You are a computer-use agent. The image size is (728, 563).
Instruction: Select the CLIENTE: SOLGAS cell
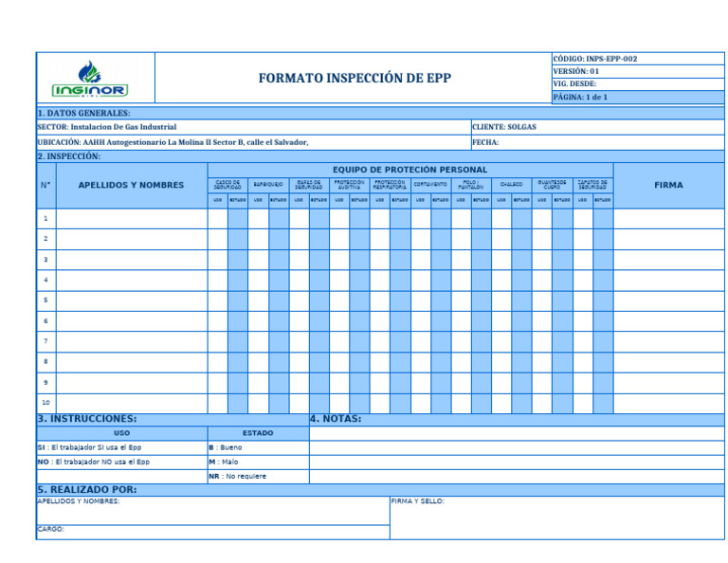click(x=598, y=127)
